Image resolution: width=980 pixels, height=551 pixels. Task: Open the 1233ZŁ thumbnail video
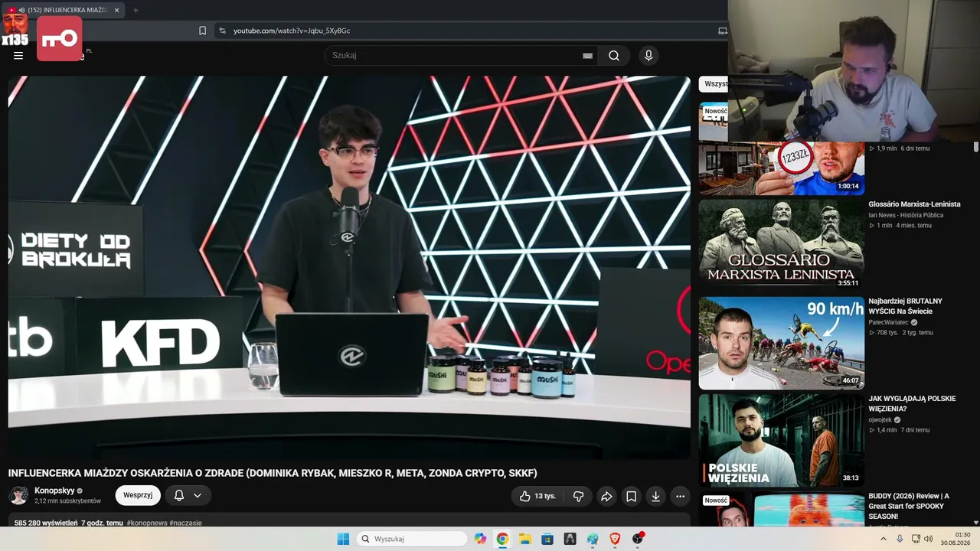click(x=782, y=168)
